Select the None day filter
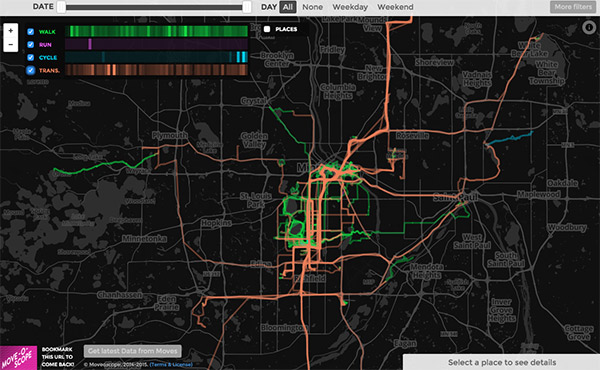This screenshot has height=370, width=600. [x=312, y=7]
